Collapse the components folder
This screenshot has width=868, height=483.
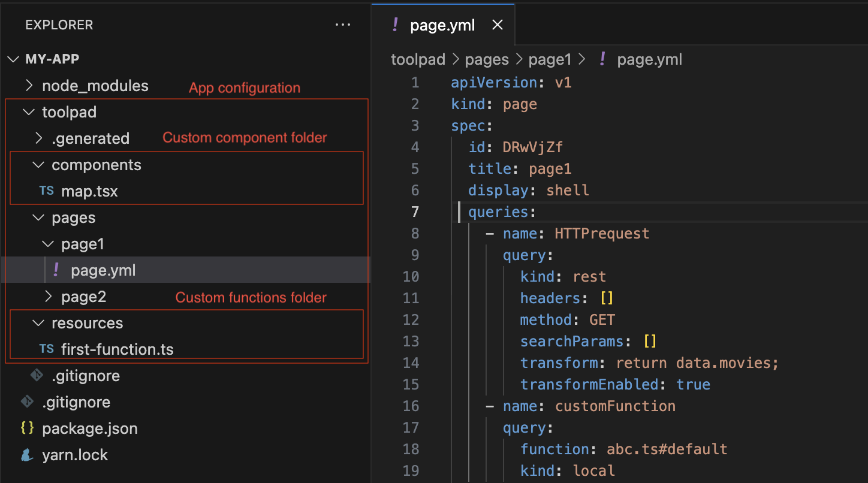tap(38, 165)
